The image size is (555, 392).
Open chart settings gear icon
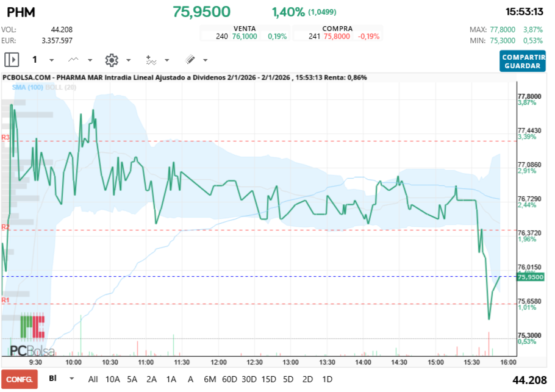tap(111, 60)
